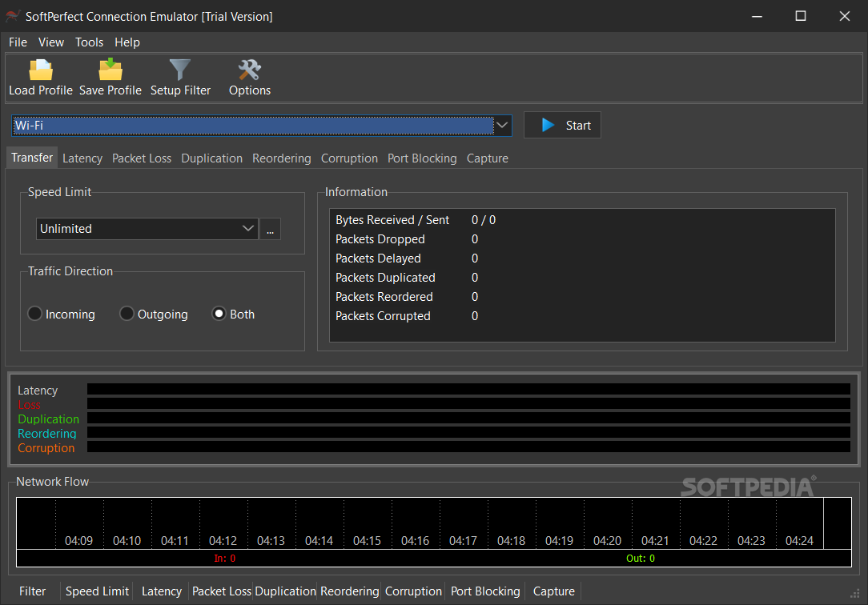Image resolution: width=868 pixels, height=605 pixels.
Task: Close the Connection Emulator window
Action: tap(844, 16)
